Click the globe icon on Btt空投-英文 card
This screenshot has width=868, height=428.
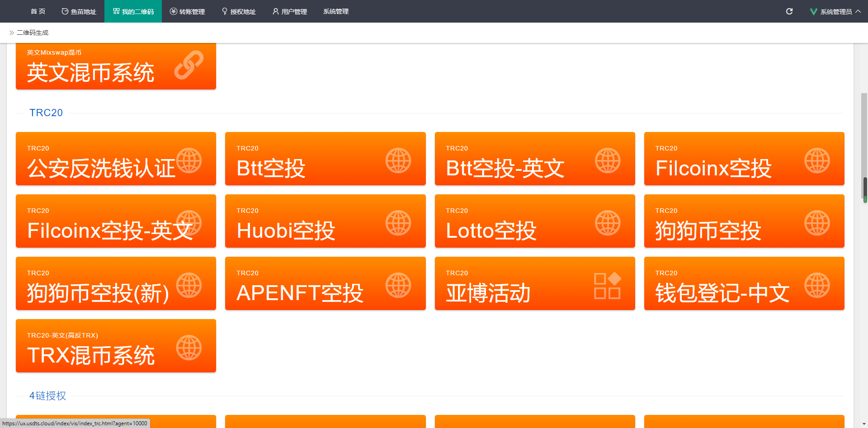pyautogui.click(x=608, y=160)
